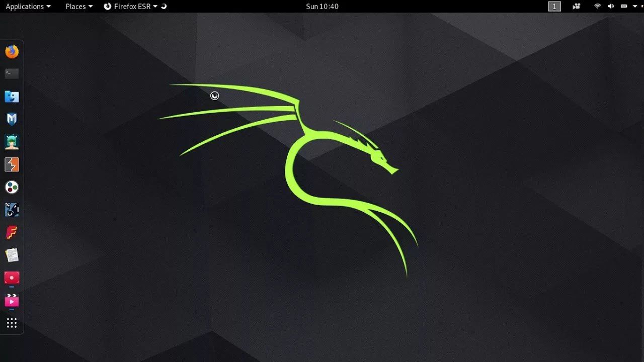Open Maltego three-dot circle icon
This screenshot has height=362, width=644.
[x=12, y=187]
